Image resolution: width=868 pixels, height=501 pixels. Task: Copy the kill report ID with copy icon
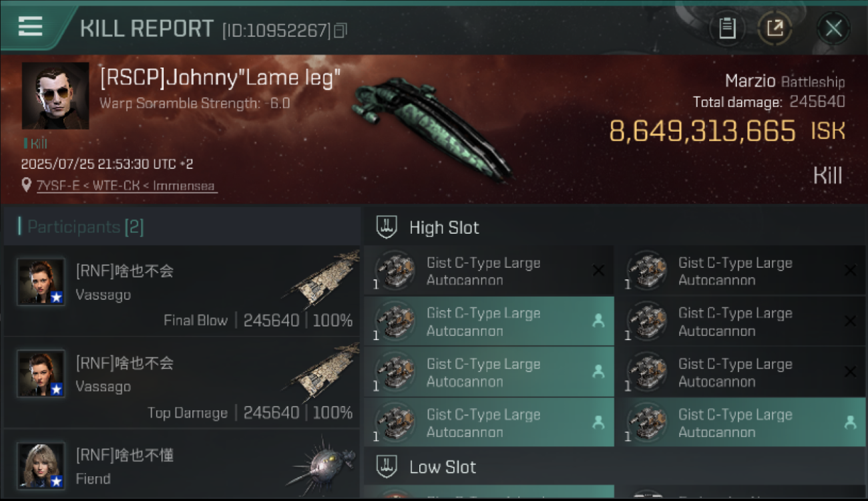(341, 30)
